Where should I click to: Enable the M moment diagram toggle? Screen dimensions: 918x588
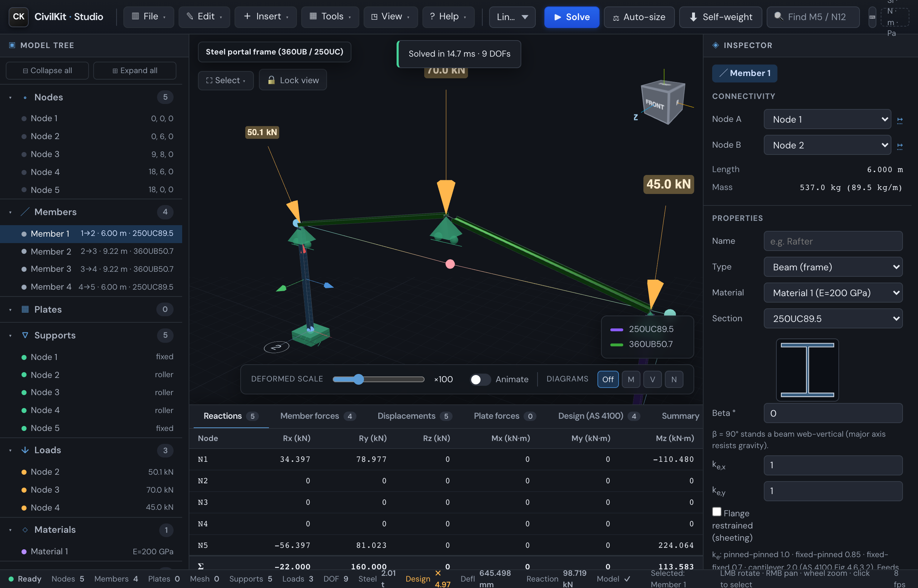coord(630,379)
